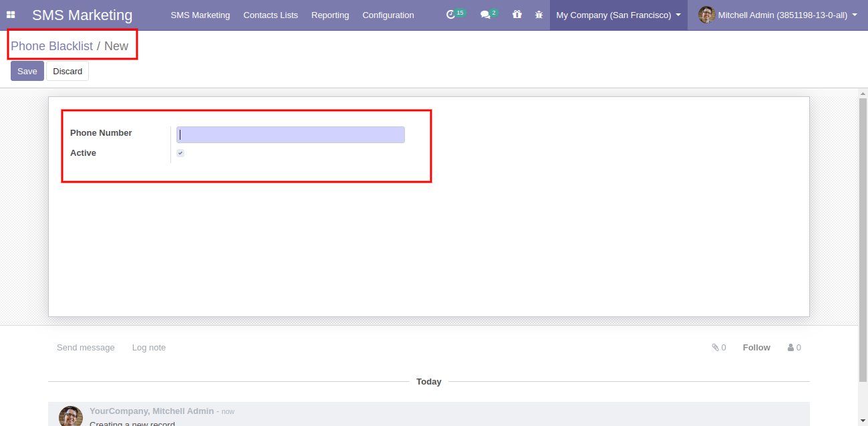Click Log note in chatter
This screenshot has width=868, height=426.
click(x=149, y=347)
